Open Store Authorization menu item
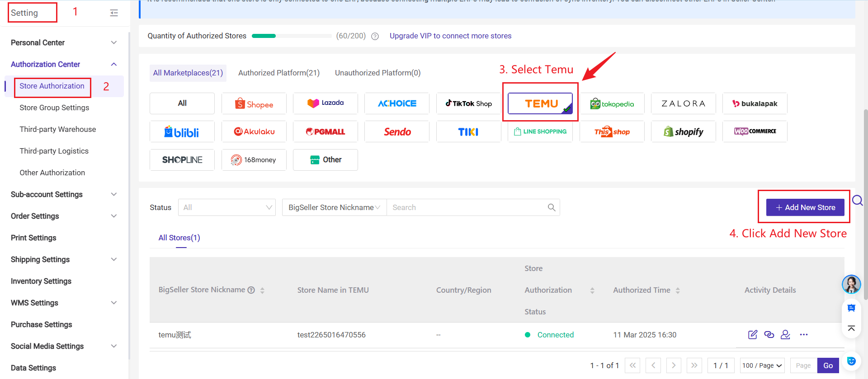 pyautogui.click(x=52, y=86)
